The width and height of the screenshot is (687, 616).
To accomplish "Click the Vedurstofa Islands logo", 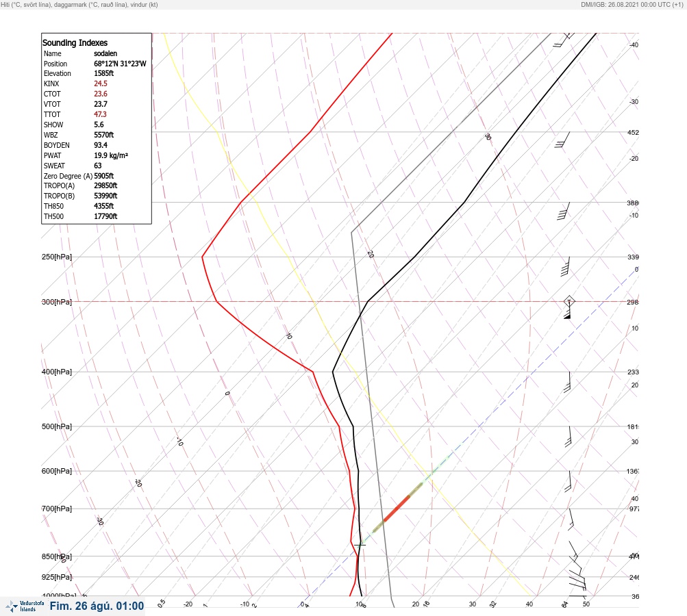I will 25,606.
